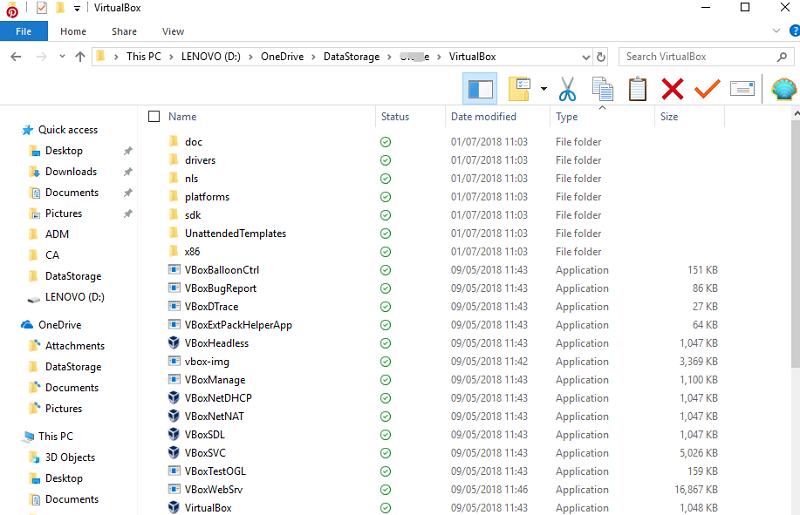This screenshot has height=515, width=800.
Task: Expand breadcrumb chevron after DataStorage
Action: pyautogui.click(x=389, y=57)
